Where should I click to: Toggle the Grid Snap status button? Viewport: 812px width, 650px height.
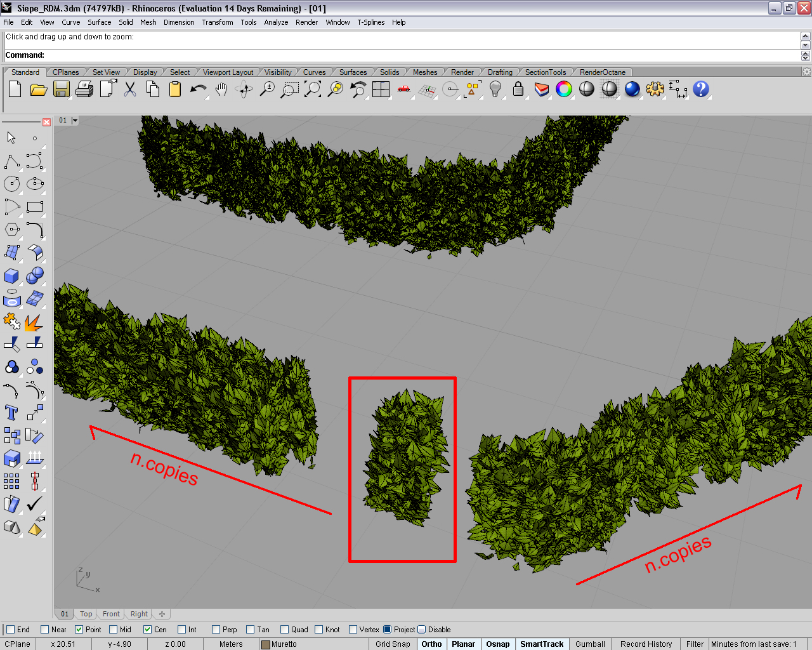tap(393, 644)
